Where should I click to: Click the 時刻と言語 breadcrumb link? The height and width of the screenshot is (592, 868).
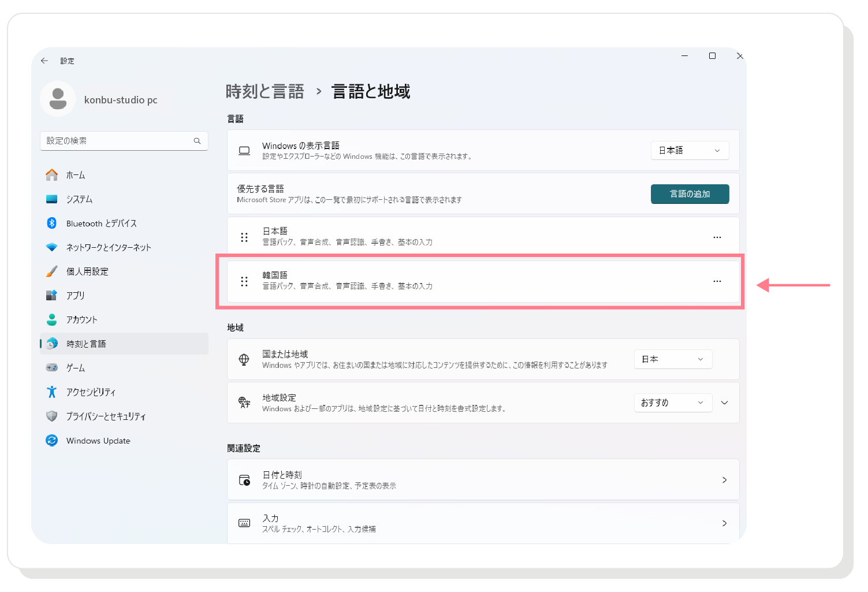click(265, 92)
